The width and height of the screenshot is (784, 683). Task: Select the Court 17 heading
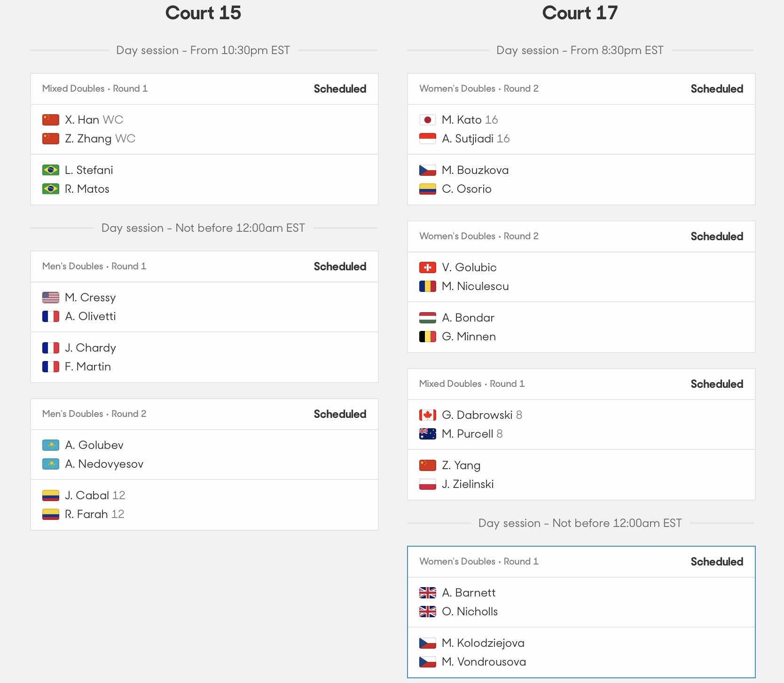(x=580, y=13)
